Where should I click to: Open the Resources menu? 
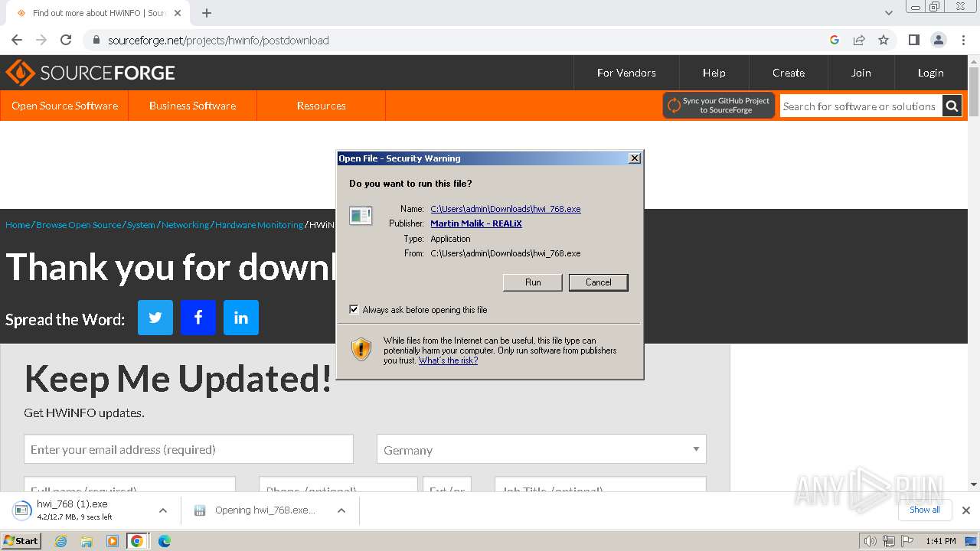(x=321, y=106)
